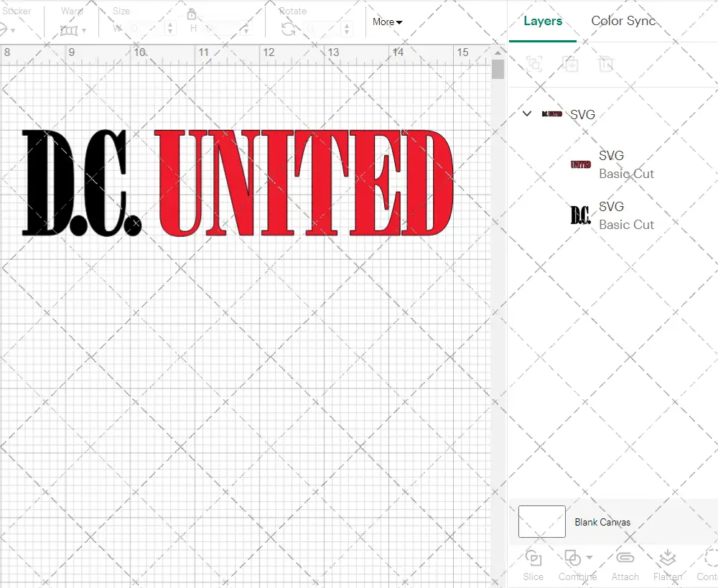This screenshot has height=588, width=718.
Task: Click Basic Cut under the D.C. layer
Action: [626, 225]
